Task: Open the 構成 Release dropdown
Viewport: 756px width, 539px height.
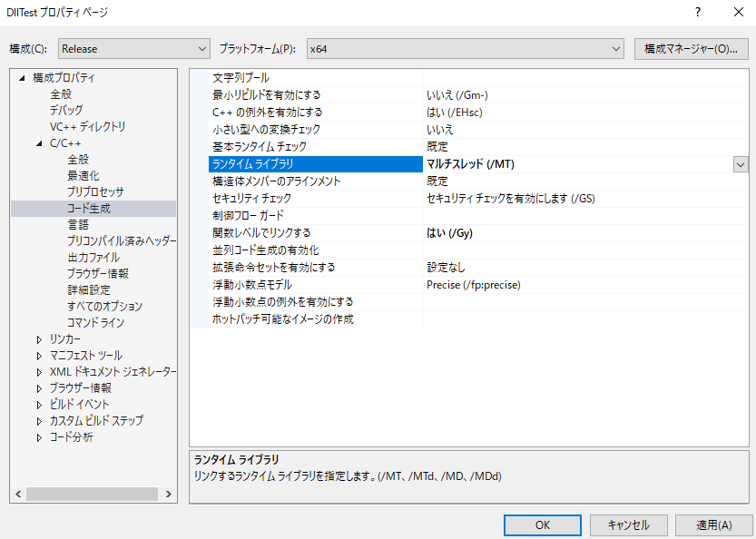Action: (x=134, y=49)
